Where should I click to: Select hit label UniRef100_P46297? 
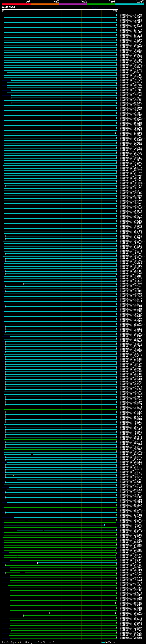pos(131,40)
